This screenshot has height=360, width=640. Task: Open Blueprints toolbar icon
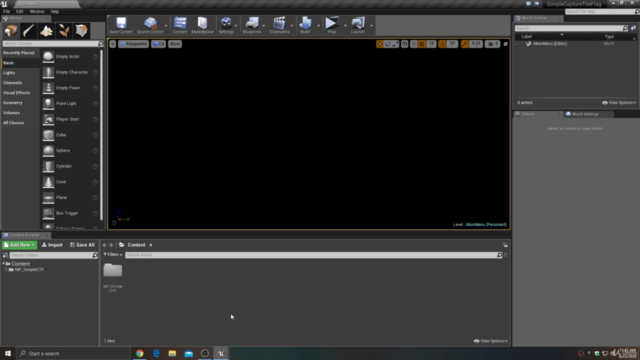pos(252,25)
